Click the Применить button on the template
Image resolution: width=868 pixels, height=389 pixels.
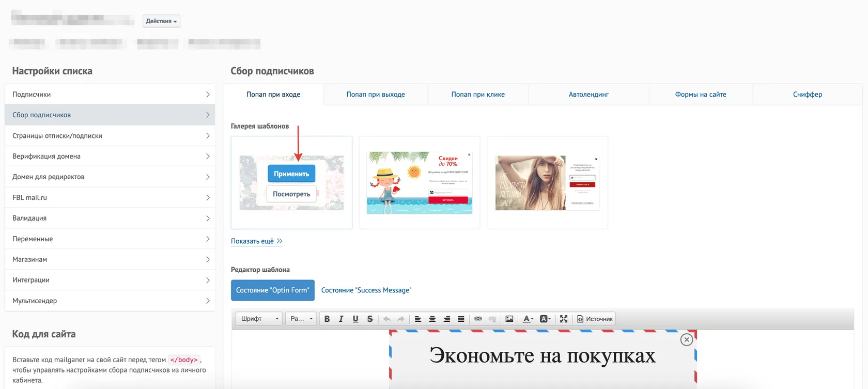(x=291, y=174)
